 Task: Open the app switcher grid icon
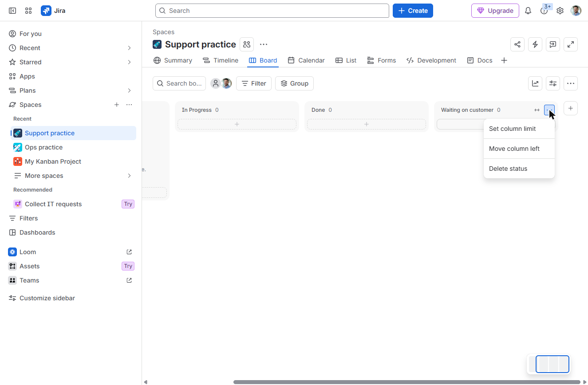point(28,11)
